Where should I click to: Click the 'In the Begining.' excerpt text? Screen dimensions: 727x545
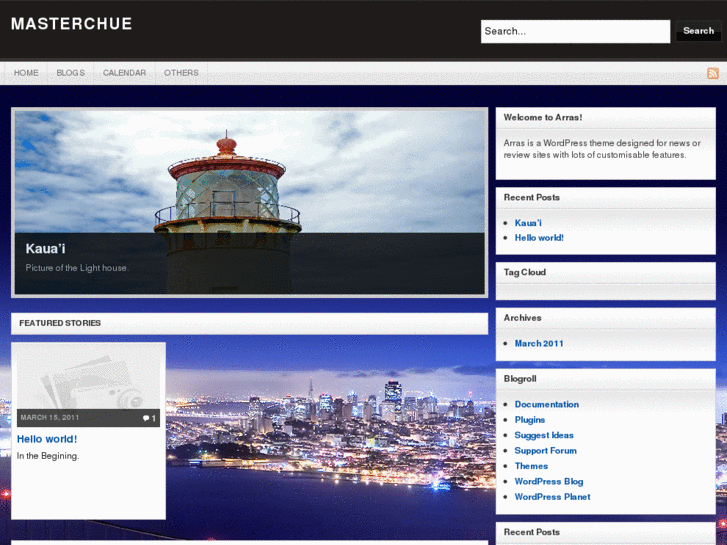pos(48,456)
